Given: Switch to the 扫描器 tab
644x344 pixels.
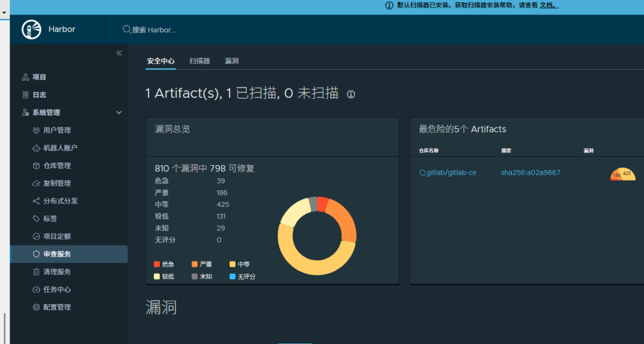Looking at the screenshot, I should (x=200, y=61).
